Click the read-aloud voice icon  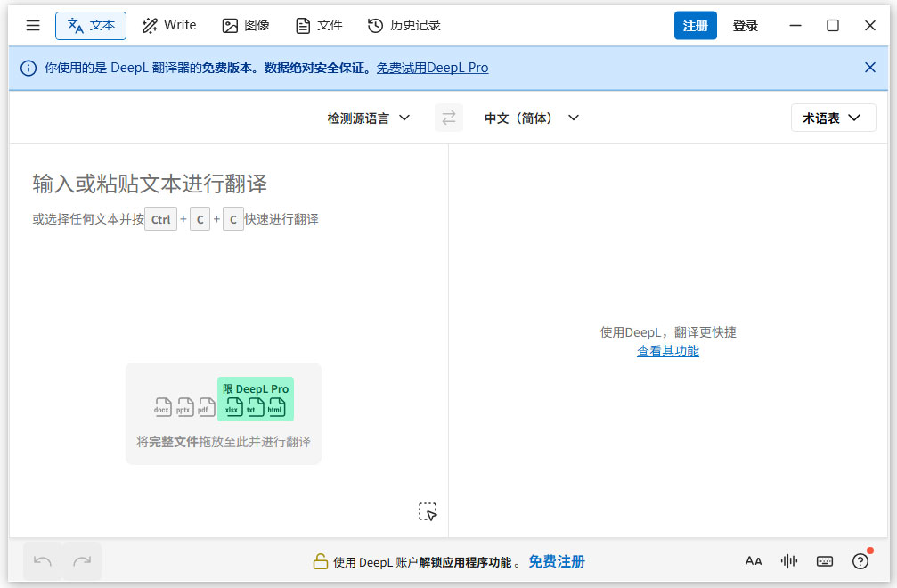[x=789, y=560]
